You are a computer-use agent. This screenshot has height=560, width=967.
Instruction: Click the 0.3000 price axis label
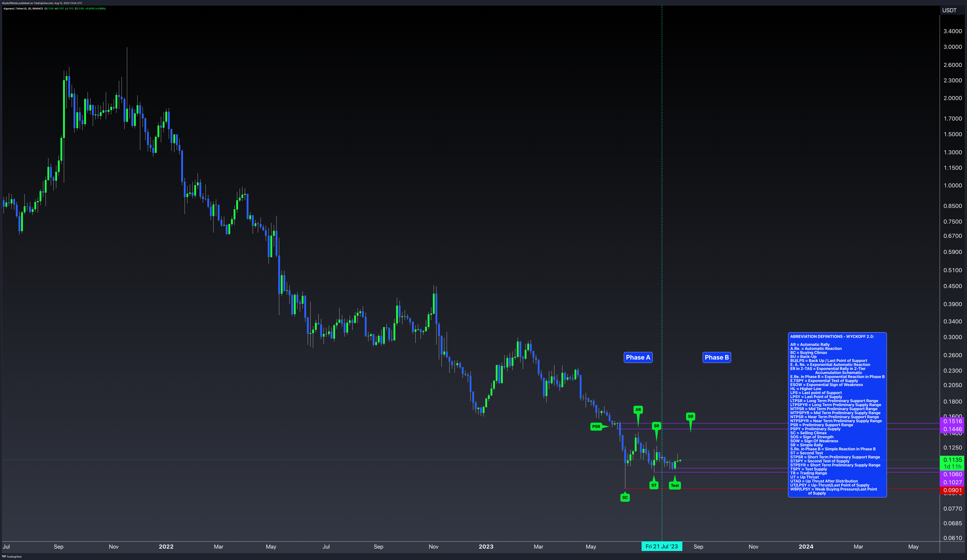(953, 337)
